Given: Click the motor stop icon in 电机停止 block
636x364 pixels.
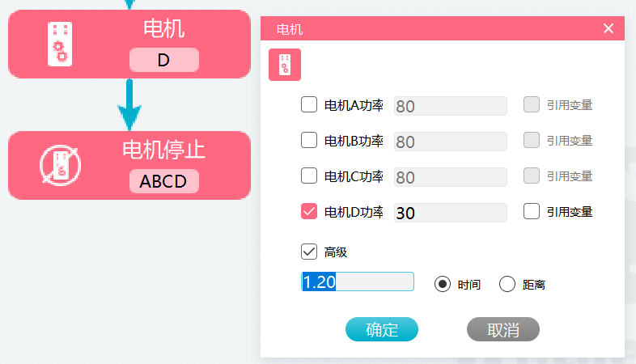Looking at the screenshot, I should click(60, 165).
